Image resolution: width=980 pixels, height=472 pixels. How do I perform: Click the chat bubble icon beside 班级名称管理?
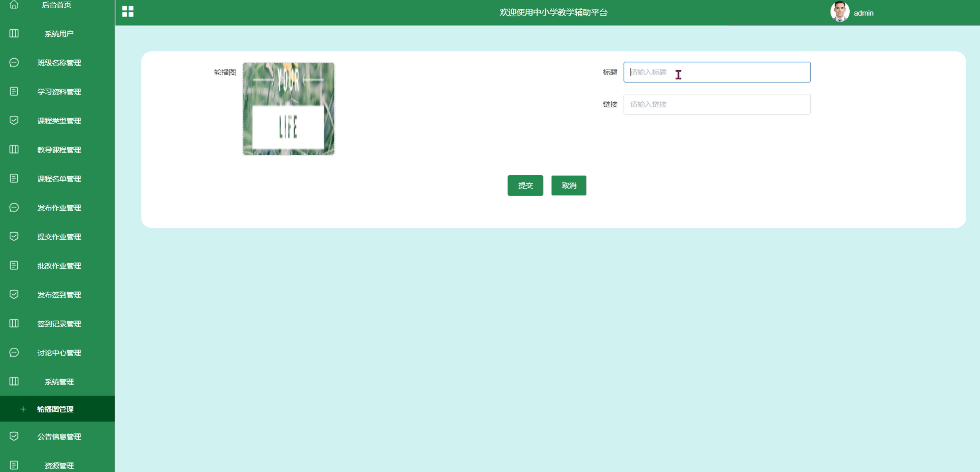point(14,63)
